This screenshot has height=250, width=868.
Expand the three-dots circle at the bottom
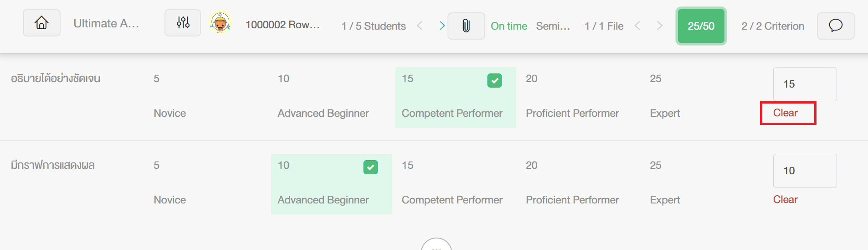point(437,245)
